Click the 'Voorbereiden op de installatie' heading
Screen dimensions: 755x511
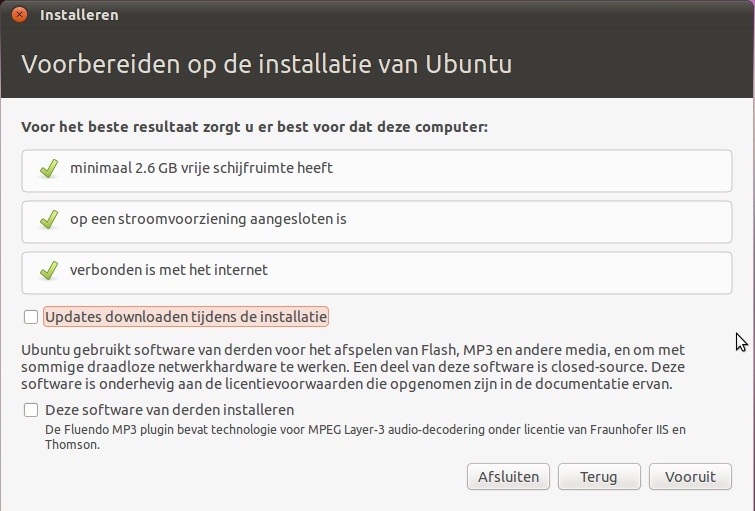[x=266, y=64]
